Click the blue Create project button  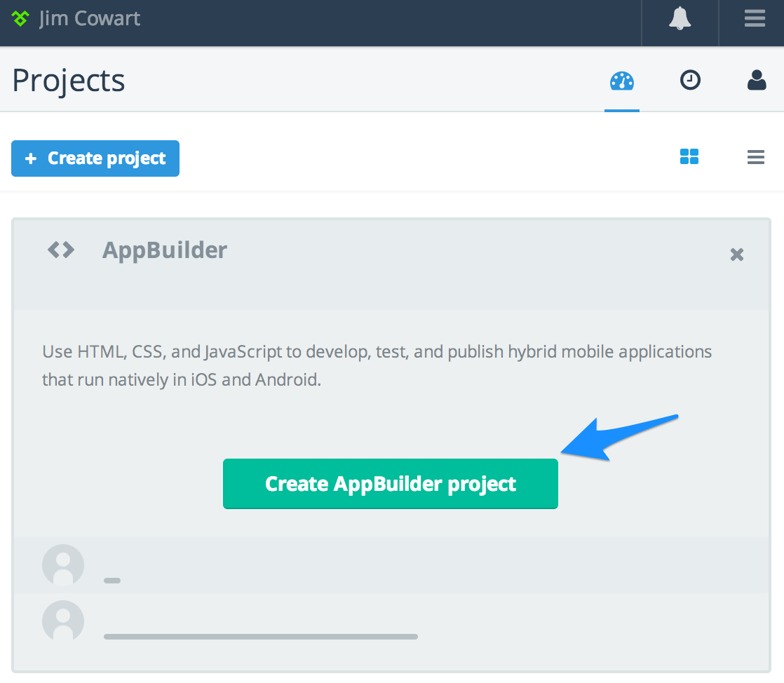(x=95, y=158)
